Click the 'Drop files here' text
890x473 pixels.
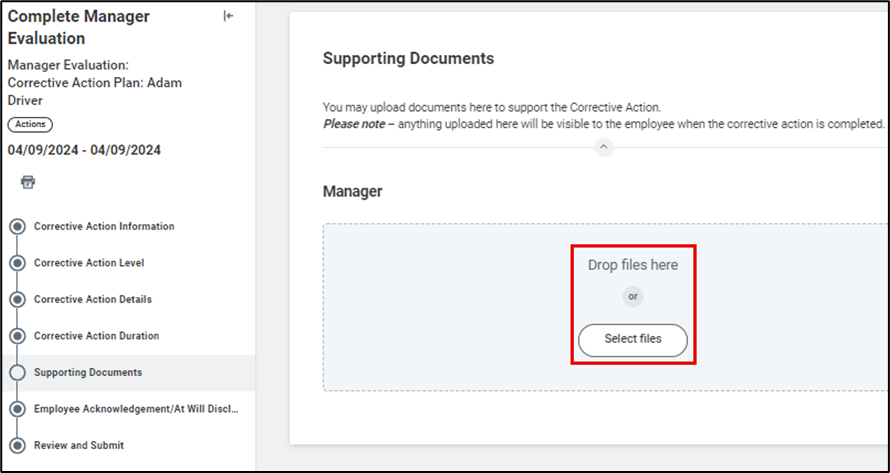[x=632, y=265]
